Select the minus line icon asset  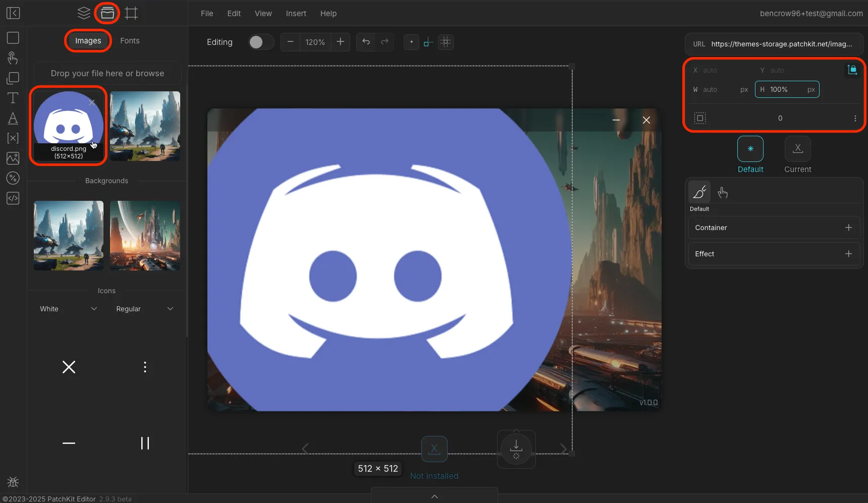[x=69, y=443]
